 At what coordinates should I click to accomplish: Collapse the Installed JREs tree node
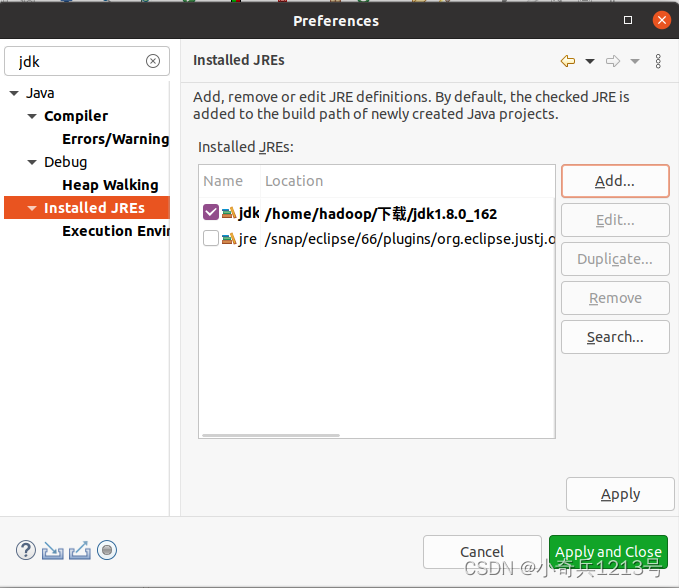(32, 208)
